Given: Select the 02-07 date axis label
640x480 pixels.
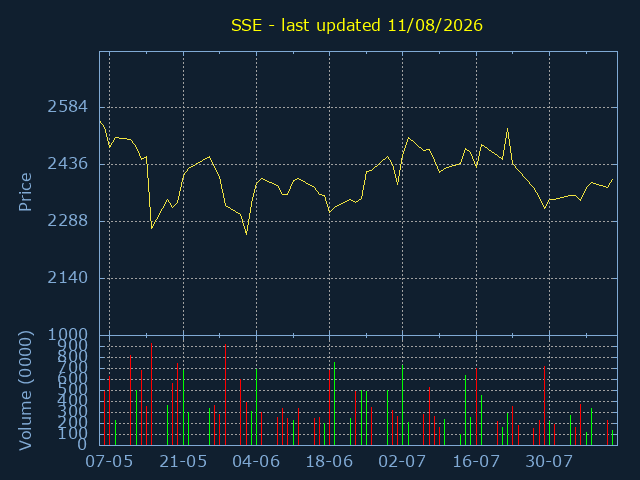Looking at the screenshot, I should click(x=402, y=462).
